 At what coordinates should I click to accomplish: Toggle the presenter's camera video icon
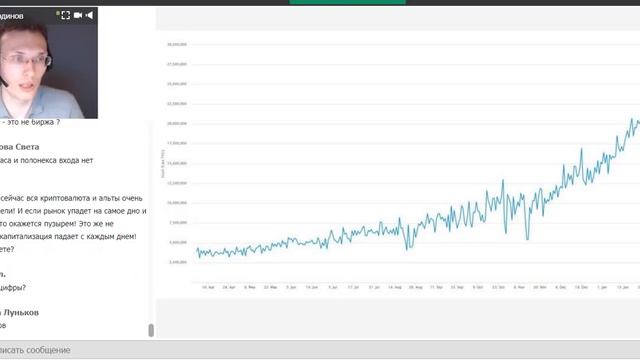pos(78,16)
